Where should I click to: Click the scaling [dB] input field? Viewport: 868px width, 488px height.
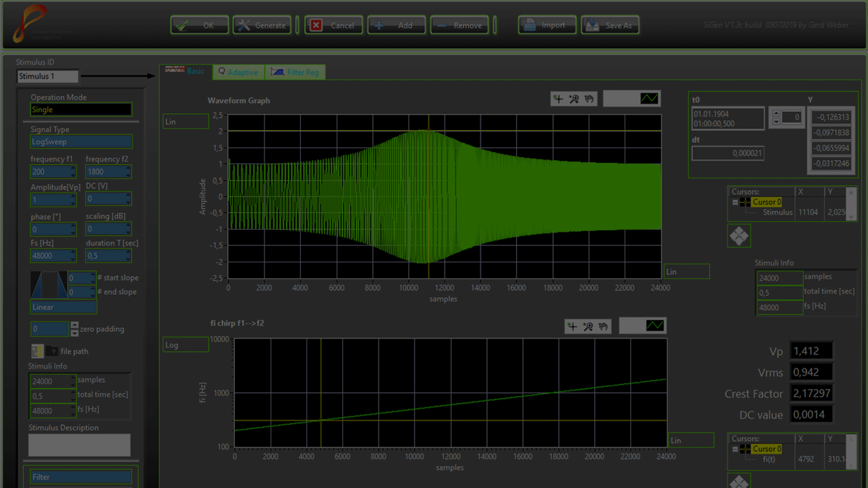109,229
